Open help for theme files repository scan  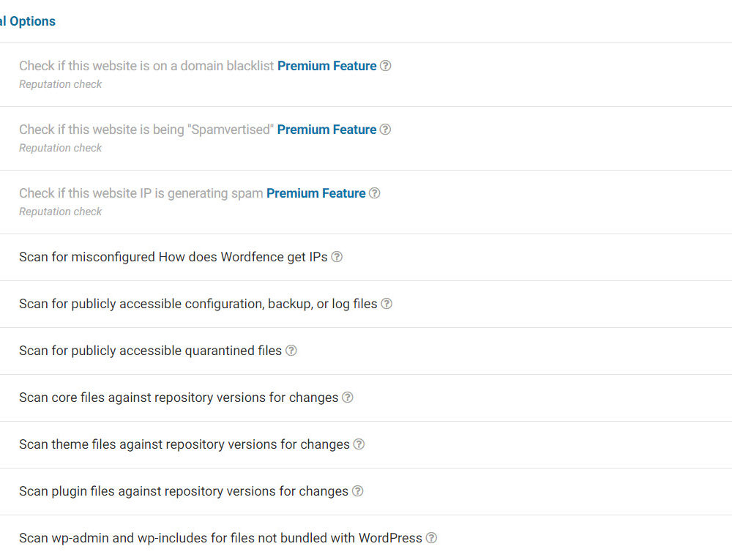click(x=359, y=444)
